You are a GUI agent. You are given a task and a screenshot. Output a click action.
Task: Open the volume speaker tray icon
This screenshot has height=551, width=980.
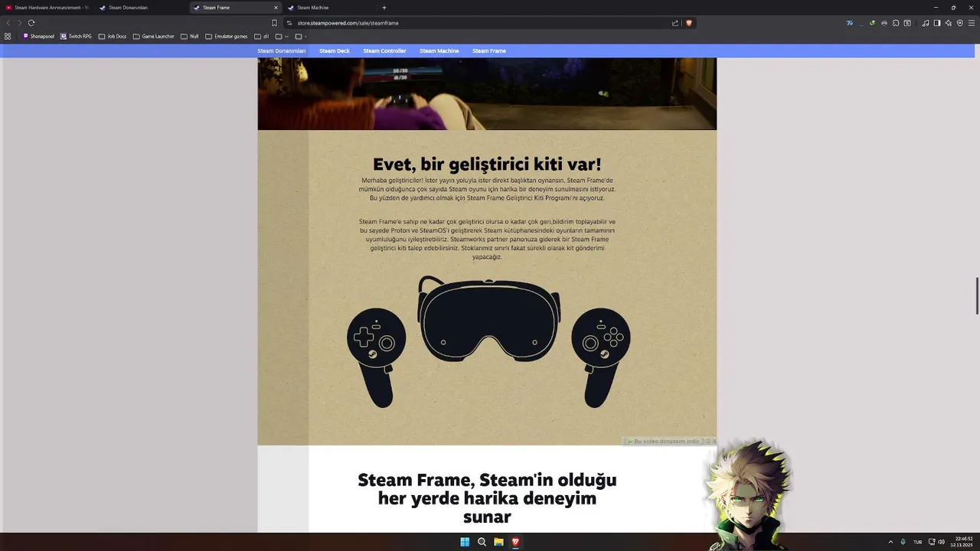point(941,542)
